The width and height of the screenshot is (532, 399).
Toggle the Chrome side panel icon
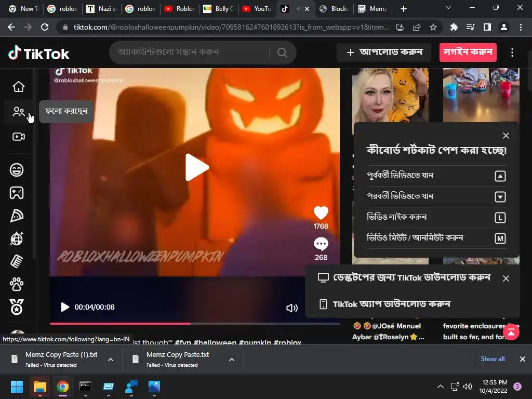[487, 27]
